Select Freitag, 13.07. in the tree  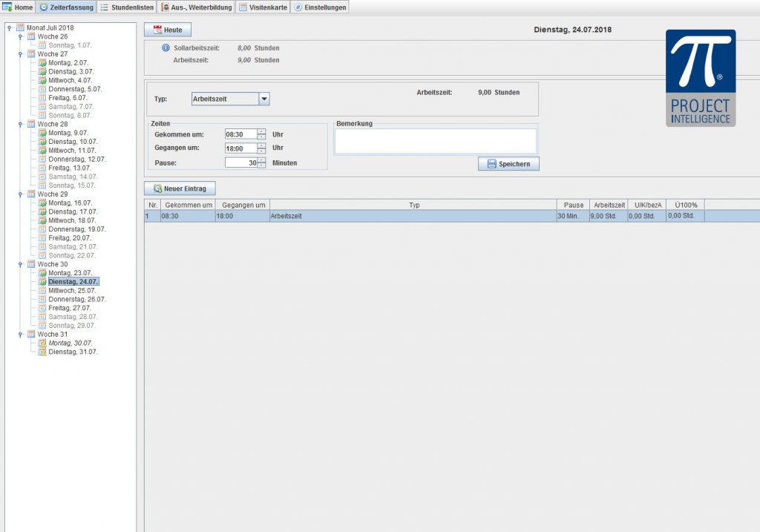coord(69,168)
